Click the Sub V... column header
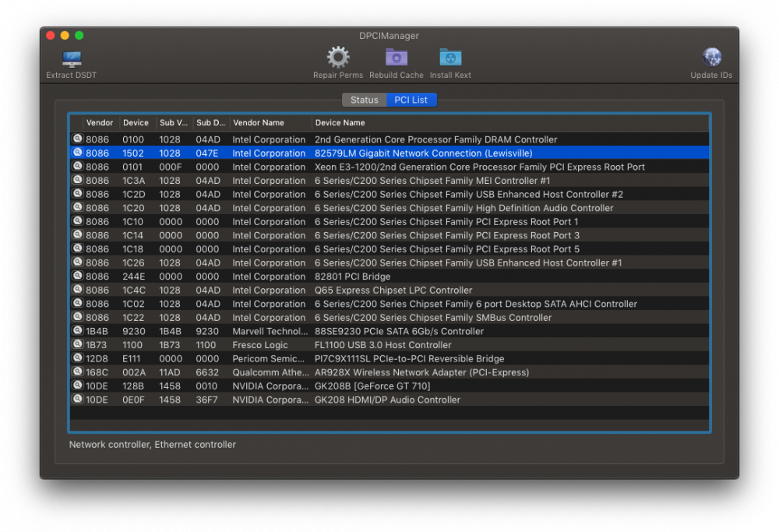The image size is (779, 532). coord(174,123)
